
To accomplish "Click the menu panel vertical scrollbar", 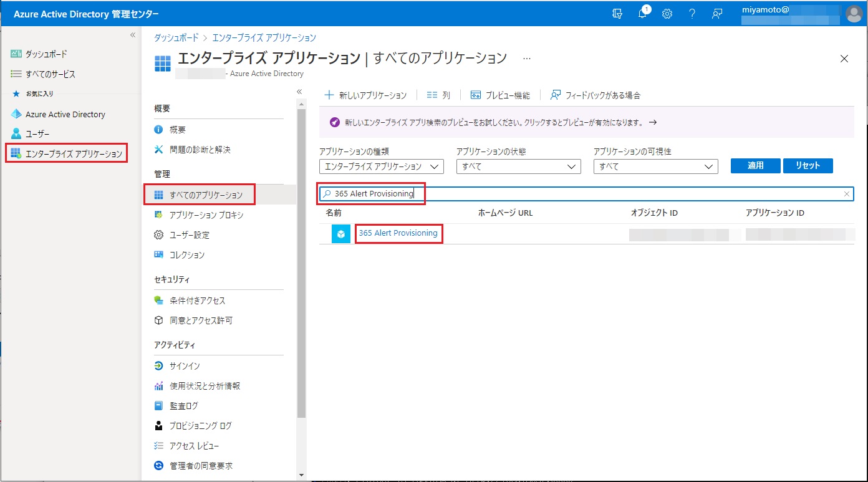I will [x=301, y=262].
